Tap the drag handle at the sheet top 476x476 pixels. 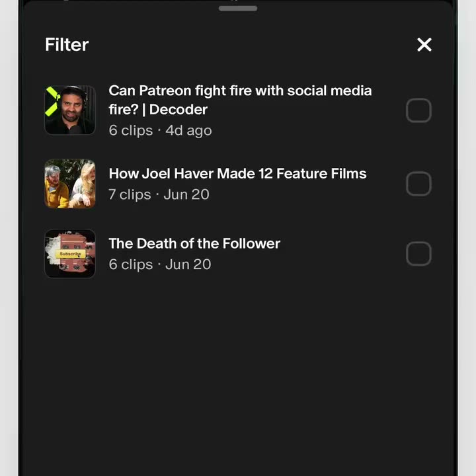coord(238,9)
